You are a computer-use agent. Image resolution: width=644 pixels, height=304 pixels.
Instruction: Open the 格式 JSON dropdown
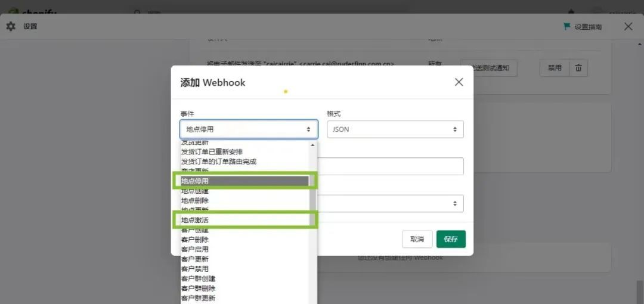tap(395, 129)
